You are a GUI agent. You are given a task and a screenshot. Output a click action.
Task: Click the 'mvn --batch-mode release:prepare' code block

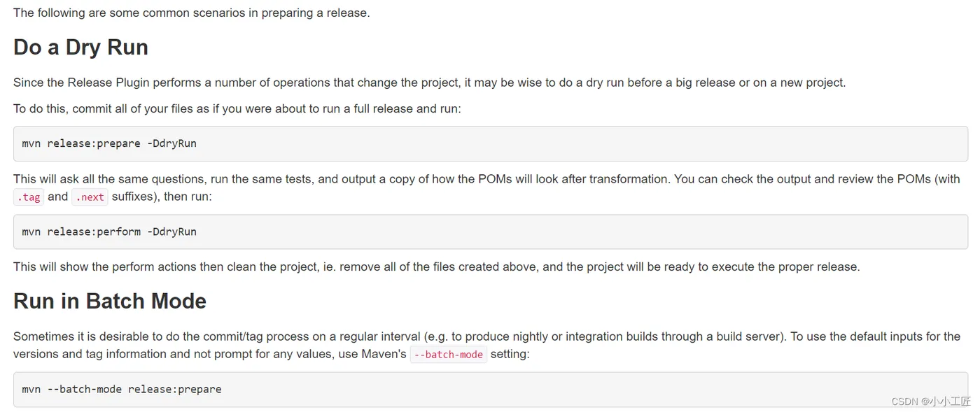click(491, 389)
